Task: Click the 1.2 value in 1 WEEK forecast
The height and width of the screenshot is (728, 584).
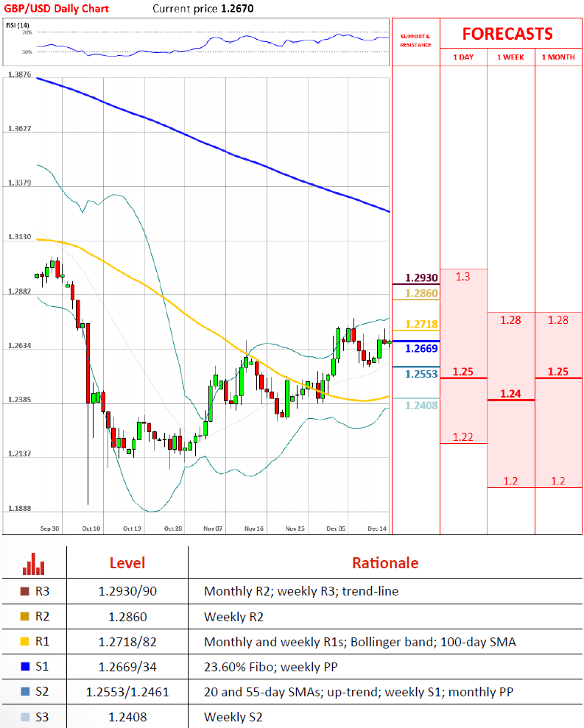Action: (x=510, y=481)
